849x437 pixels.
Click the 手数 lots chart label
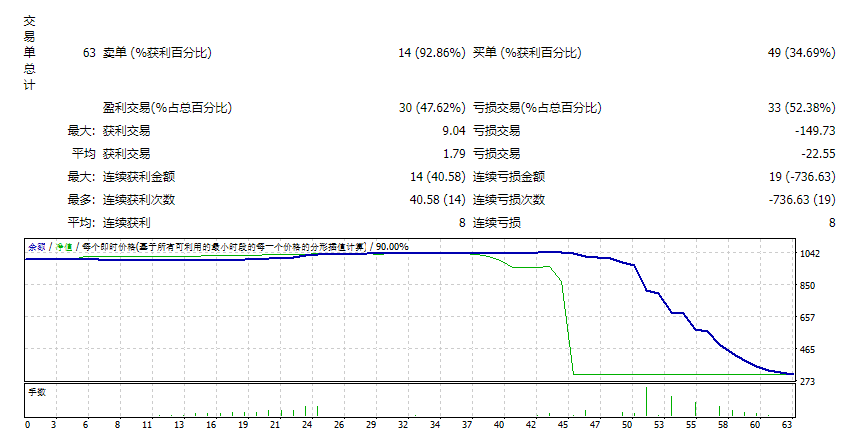37,392
